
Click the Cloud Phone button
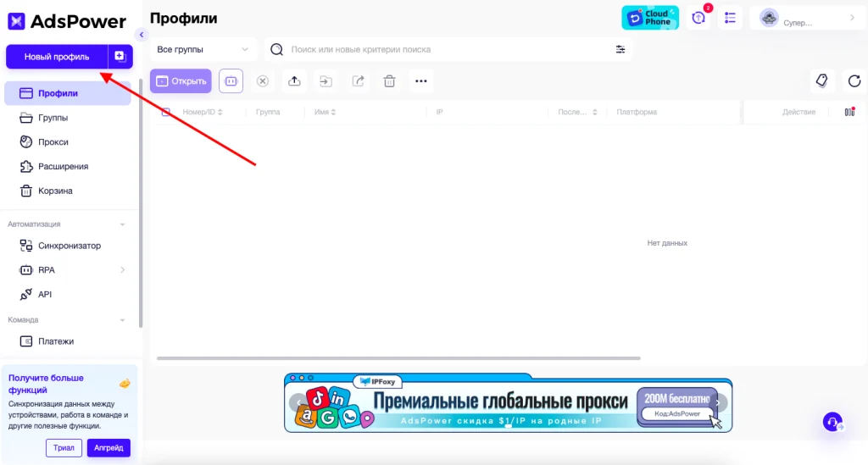650,18
